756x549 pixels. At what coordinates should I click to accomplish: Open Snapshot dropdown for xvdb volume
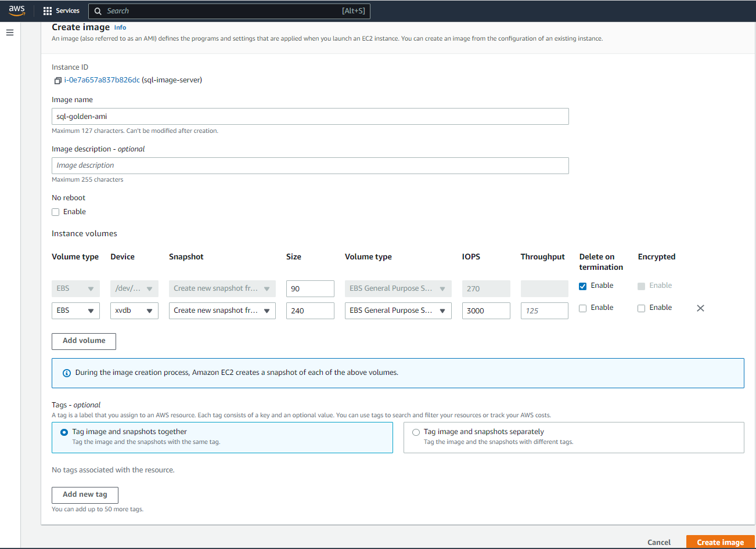[x=222, y=310]
